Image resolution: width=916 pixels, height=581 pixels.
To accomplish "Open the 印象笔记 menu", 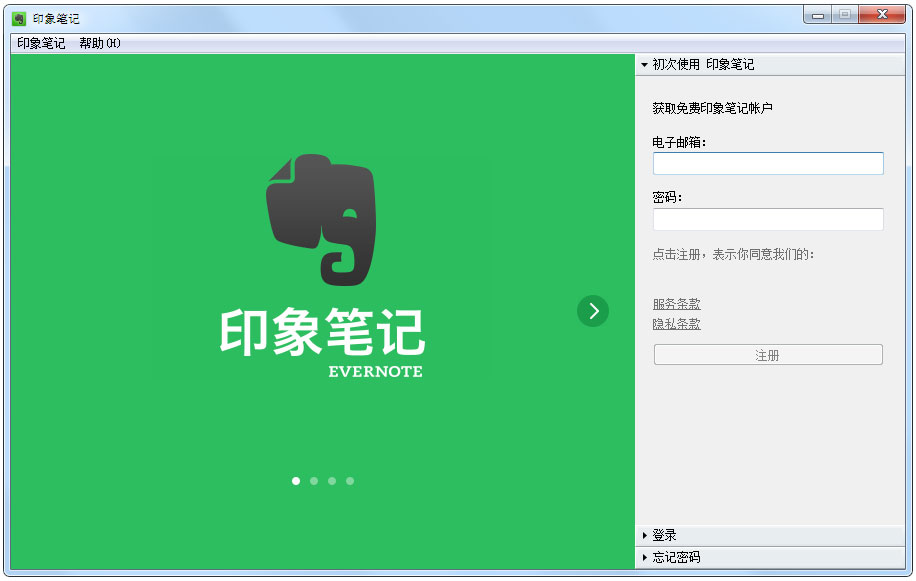I will pos(41,44).
